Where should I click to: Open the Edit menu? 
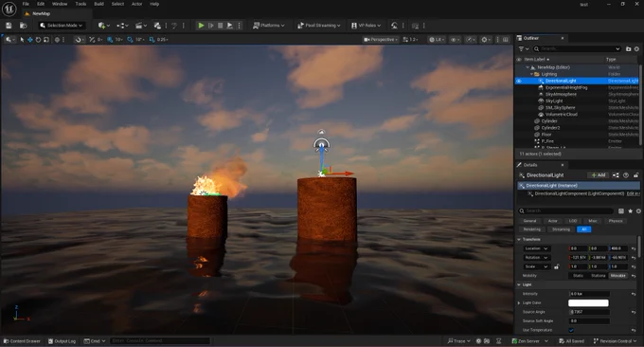(41, 4)
